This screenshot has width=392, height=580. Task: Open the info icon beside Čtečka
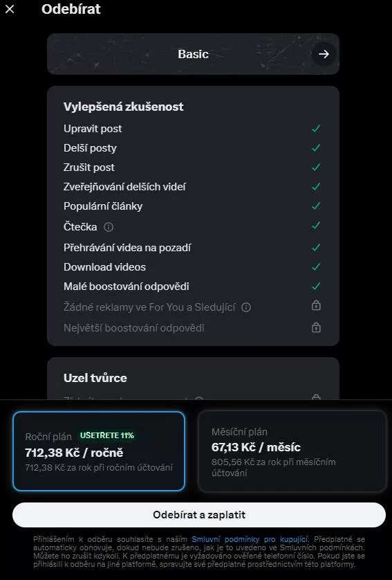pos(109,227)
